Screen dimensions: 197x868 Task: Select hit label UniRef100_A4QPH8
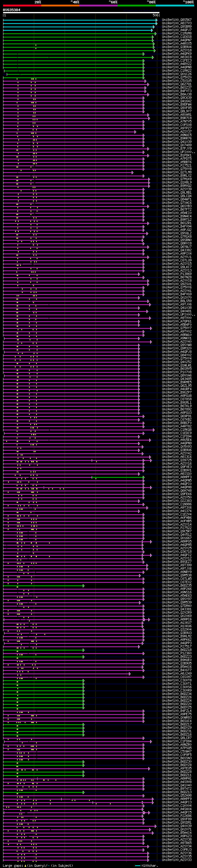pos(176,487)
